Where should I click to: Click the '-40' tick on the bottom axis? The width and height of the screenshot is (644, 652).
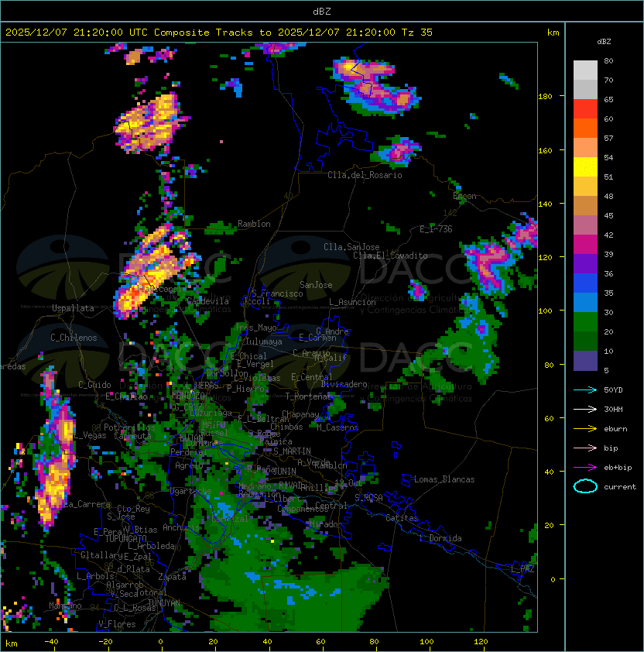click(51, 642)
